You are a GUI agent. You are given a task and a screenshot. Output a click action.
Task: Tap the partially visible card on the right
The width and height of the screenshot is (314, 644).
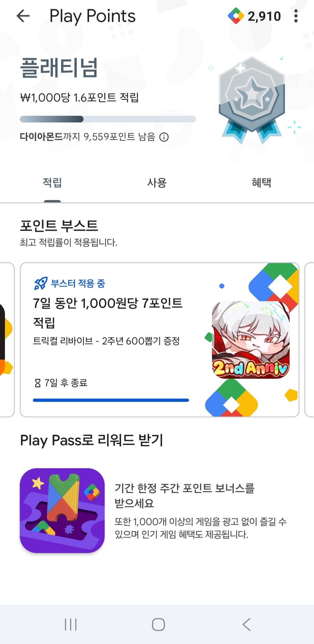pyautogui.click(x=309, y=340)
